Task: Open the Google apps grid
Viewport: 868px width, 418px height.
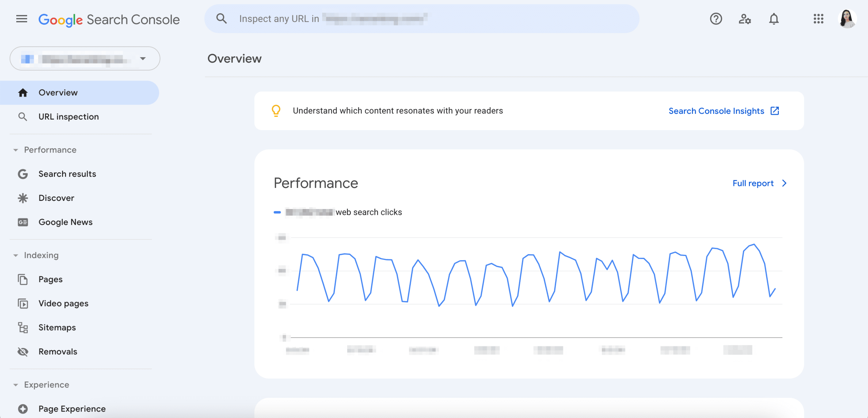Action: pos(818,19)
